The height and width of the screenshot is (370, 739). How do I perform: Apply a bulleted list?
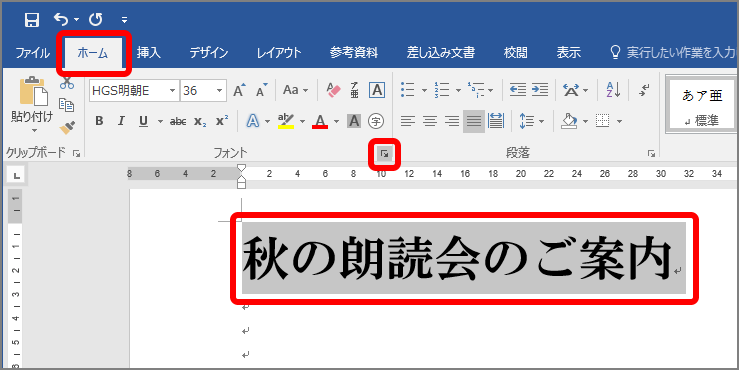(408, 90)
